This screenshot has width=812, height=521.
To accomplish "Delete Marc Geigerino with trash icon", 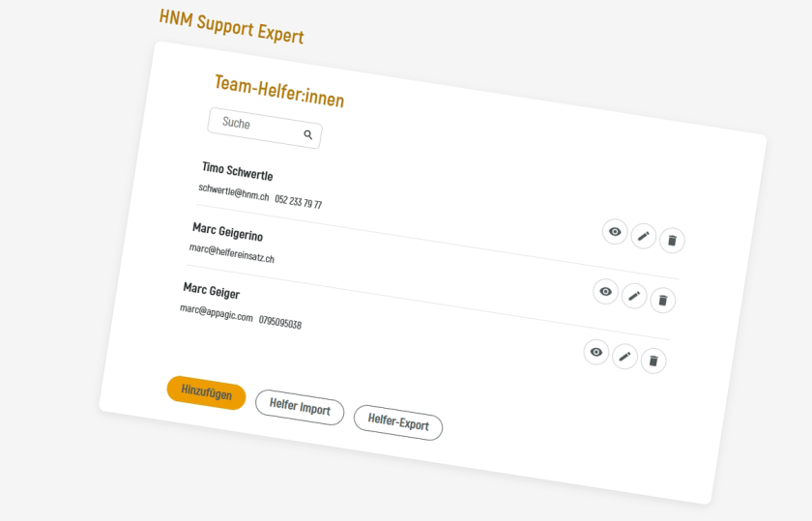I will point(662,301).
